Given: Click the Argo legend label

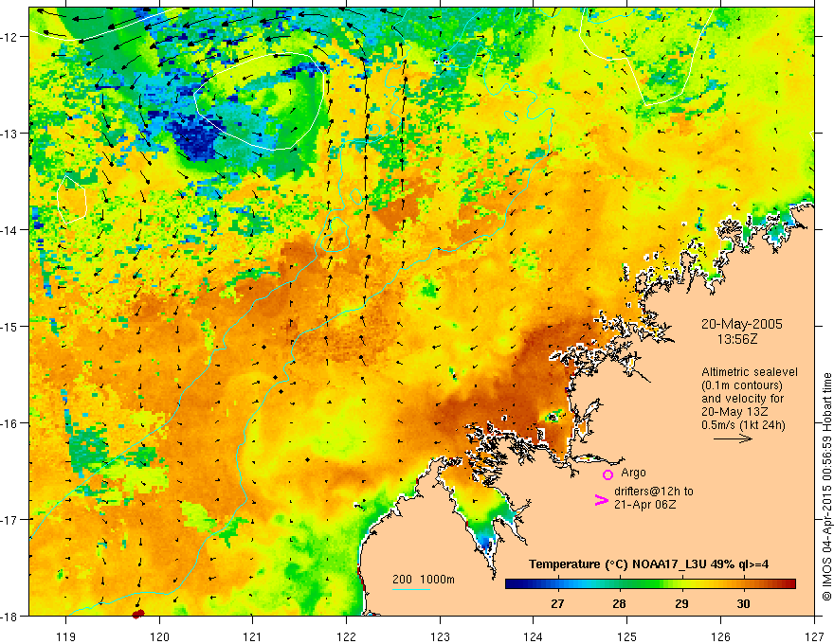Looking at the screenshot, I should click(633, 473).
